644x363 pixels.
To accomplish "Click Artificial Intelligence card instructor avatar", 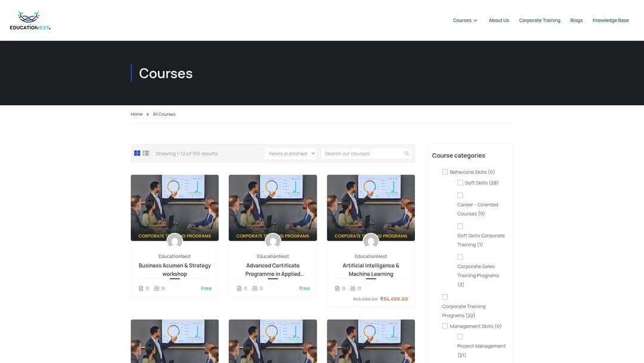I will [371, 241].
